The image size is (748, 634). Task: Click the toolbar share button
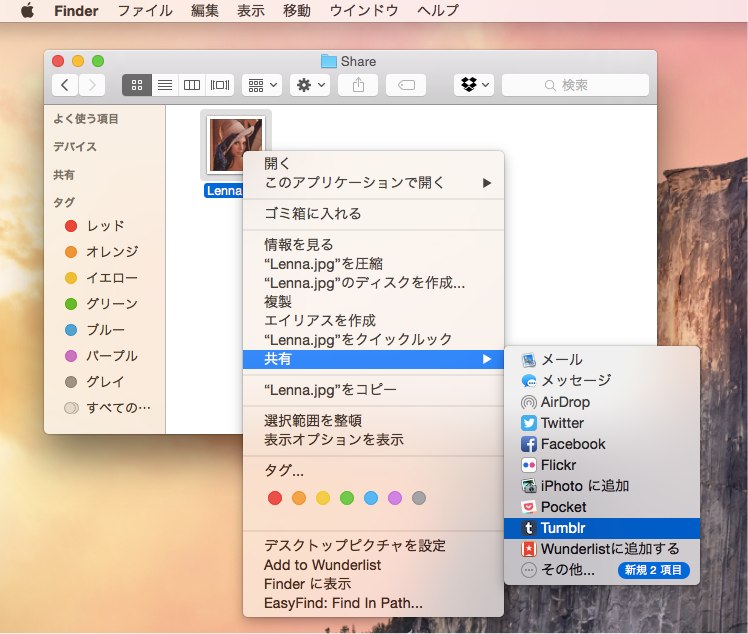pos(358,85)
